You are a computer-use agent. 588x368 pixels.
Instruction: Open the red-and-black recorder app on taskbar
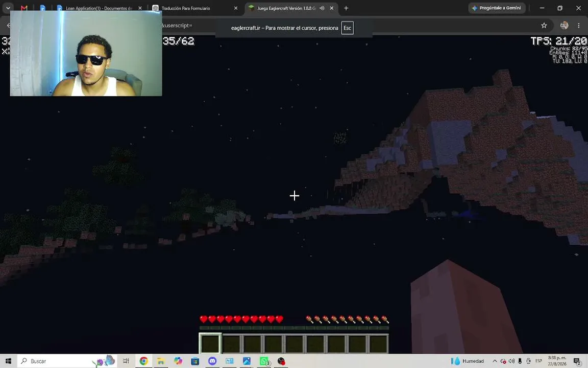pyautogui.click(x=281, y=361)
